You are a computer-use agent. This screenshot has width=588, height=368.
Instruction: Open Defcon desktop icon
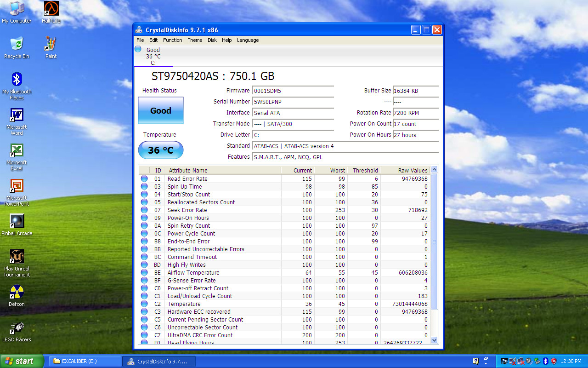(x=17, y=296)
